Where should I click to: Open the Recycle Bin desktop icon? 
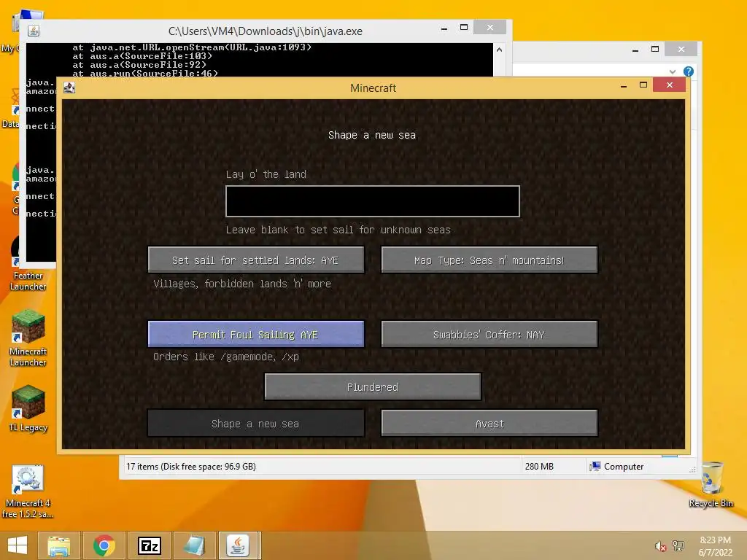(x=711, y=485)
